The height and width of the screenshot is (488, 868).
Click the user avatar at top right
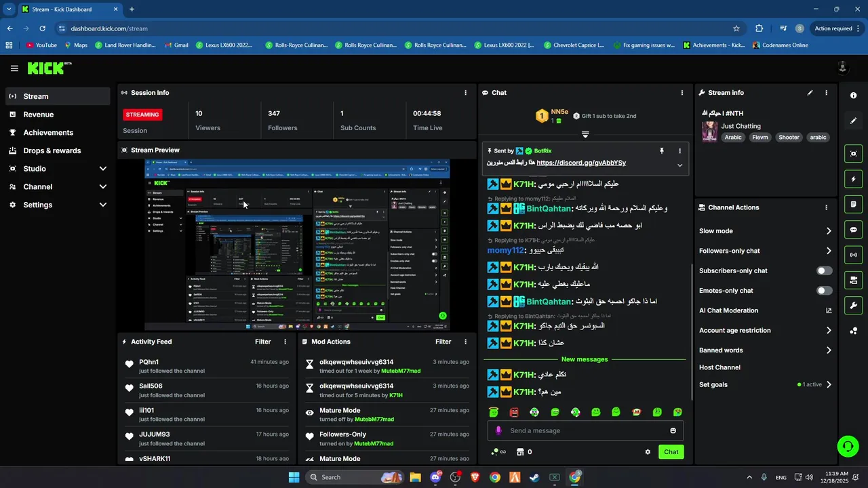tap(842, 67)
